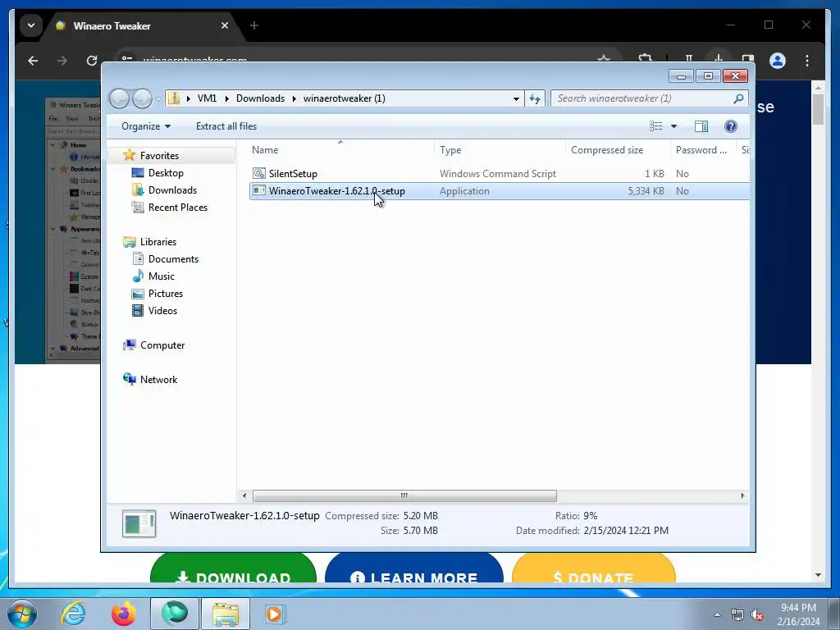Close the Winaero Tweaker browser tab
The height and width of the screenshot is (630, 840).
pos(225,25)
